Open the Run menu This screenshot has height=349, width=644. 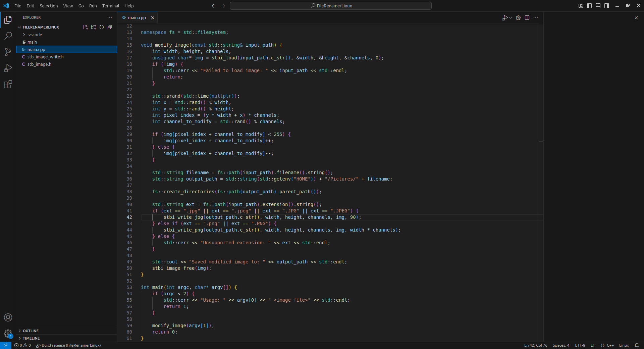pyautogui.click(x=93, y=6)
